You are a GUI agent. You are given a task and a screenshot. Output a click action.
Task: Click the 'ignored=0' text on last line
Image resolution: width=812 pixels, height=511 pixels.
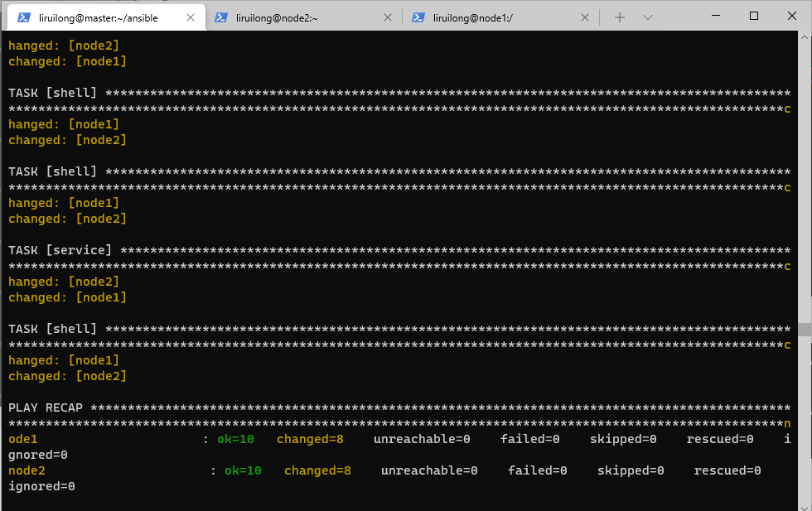click(x=41, y=486)
